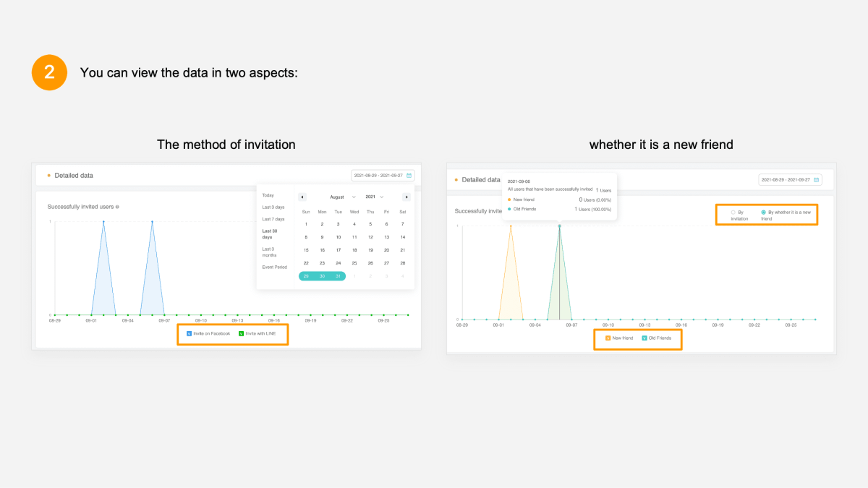Toggle the Invite with LINE legend checkbox
868x488 pixels.
[241, 333]
